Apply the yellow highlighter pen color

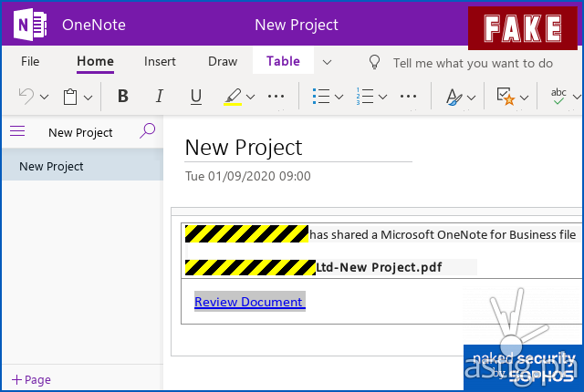233,97
